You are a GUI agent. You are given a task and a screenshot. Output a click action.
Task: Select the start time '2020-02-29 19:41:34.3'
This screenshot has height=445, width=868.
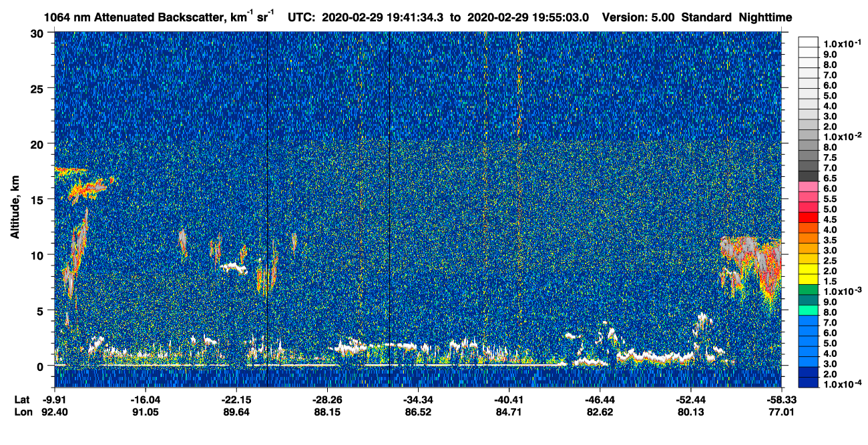point(382,17)
